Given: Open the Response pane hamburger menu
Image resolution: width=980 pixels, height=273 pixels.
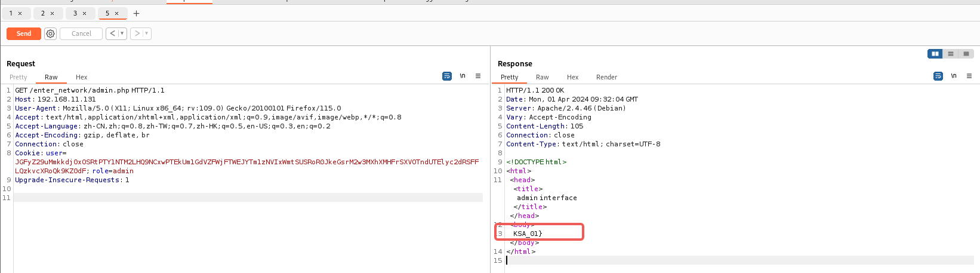Looking at the screenshot, I should coord(969,76).
